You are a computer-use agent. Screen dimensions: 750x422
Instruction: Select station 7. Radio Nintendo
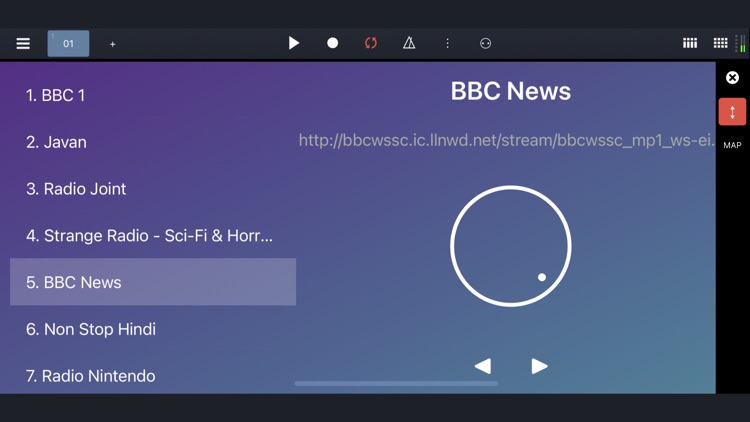(153, 376)
